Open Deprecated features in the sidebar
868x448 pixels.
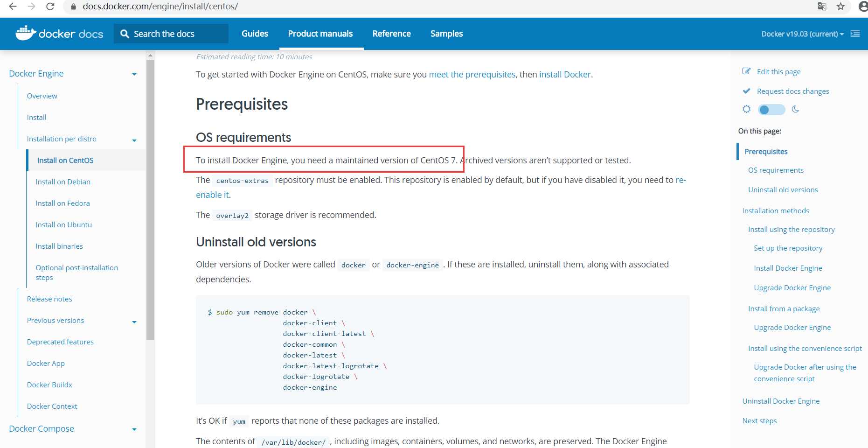coord(60,342)
